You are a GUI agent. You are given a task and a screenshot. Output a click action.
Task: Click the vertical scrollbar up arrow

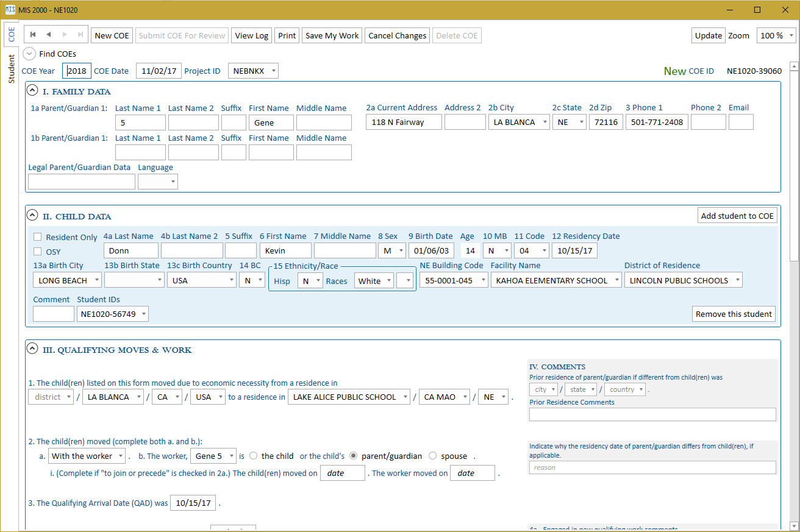795,66
